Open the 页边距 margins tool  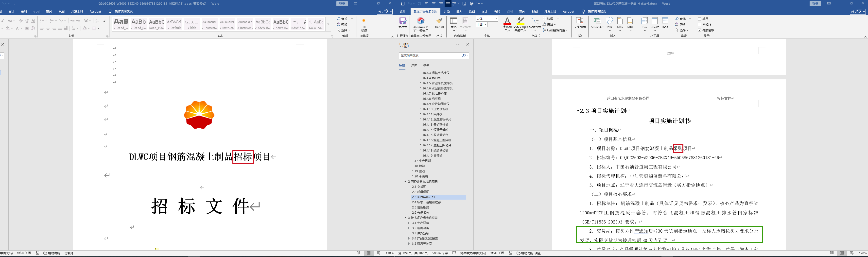pos(654,24)
